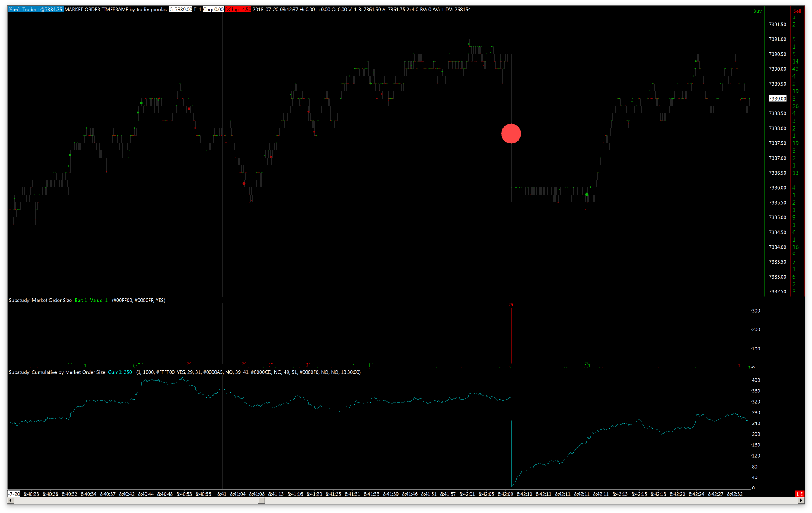Viewport: 812px width, 513px height.
Task: Click the 7390.00 price scale label
Action: (x=778, y=69)
